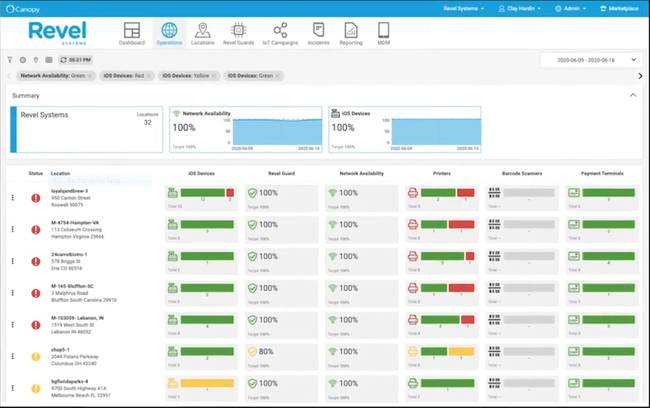Open row menu for bgfloridaparks-4
The image size is (650, 408).
click(x=13, y=388)
